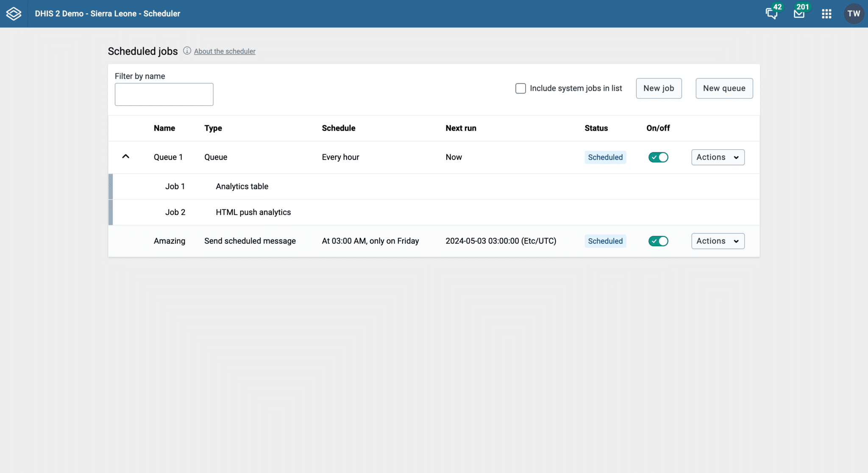
Task: Click the Now next run value
Action: pos(453,157)
